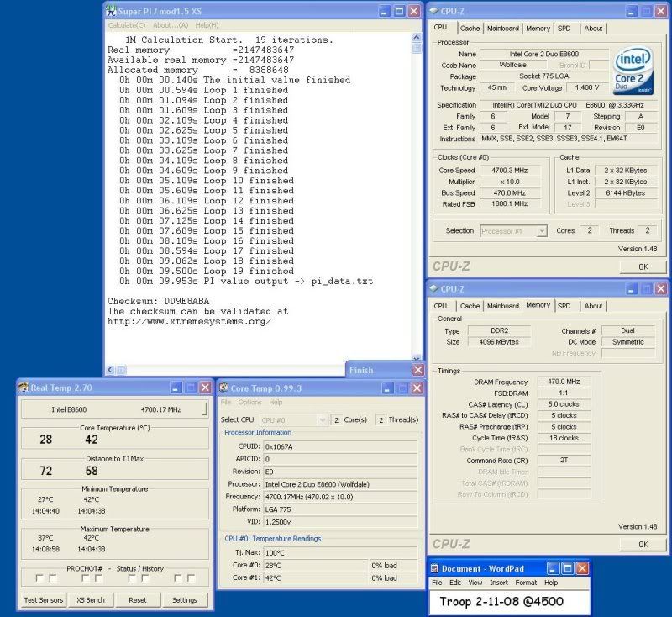Click the Real Temp title bar icon
Viewport: 672px width, 617px height.
point(23,387)
